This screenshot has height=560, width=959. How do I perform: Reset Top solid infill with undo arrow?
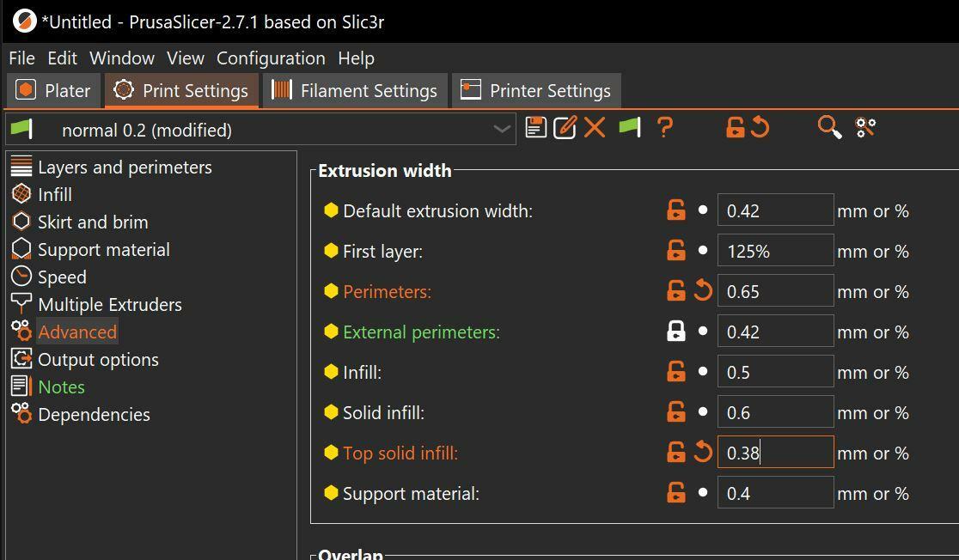click(703, 452)
